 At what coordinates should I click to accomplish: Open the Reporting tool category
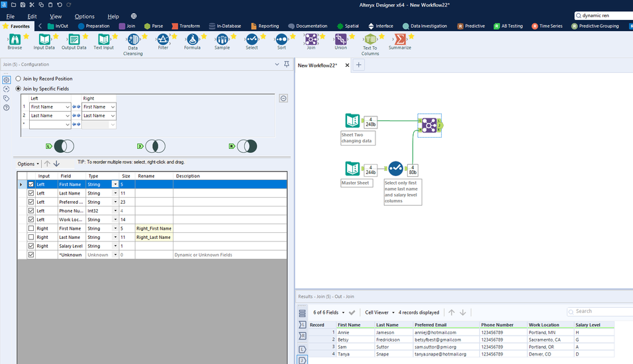click(265, 26)
